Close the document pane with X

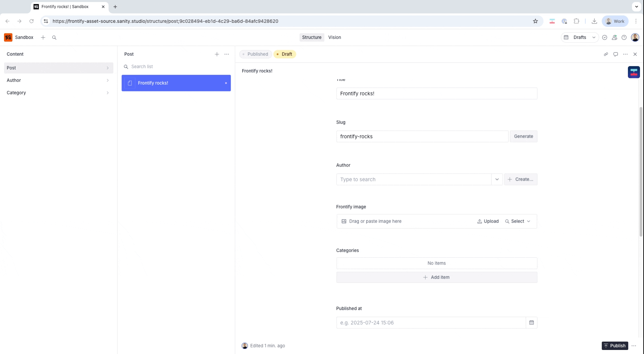coord(635,54)
